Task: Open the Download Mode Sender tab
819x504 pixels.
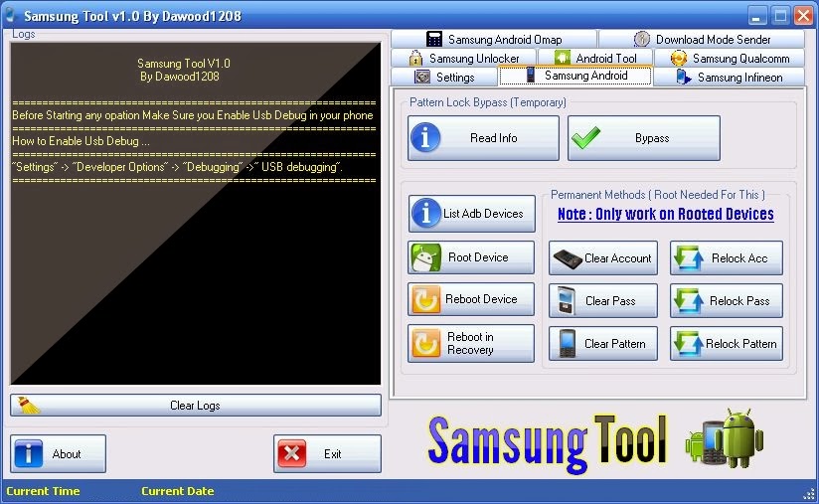Action: 702,39
